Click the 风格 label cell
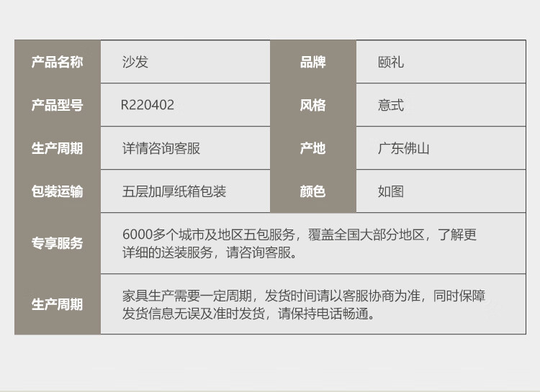Image resolution: width=540 pixels, height=392 pixels. pyautogui.click(x=312, y=106)
